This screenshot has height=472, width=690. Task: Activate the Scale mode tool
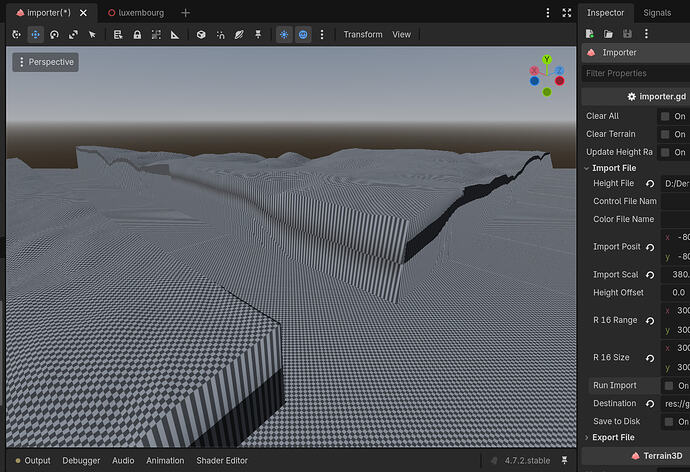[x=73, y=34]
